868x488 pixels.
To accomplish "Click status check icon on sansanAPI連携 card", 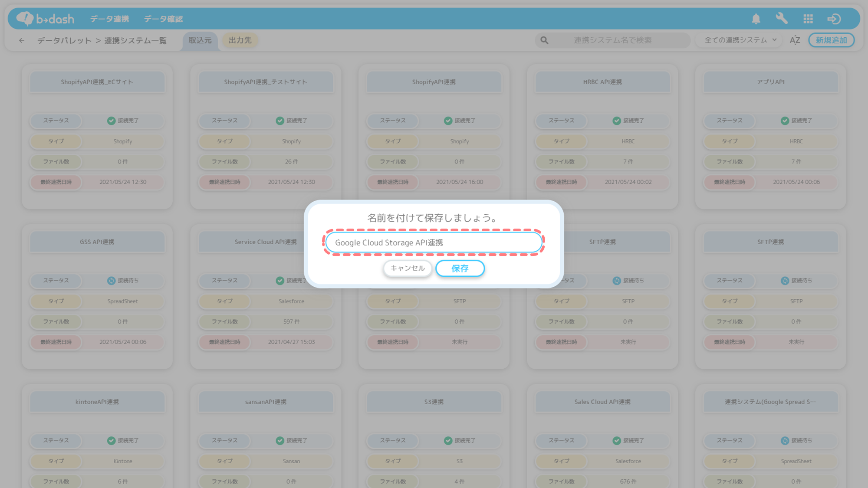I will (280, 441).
